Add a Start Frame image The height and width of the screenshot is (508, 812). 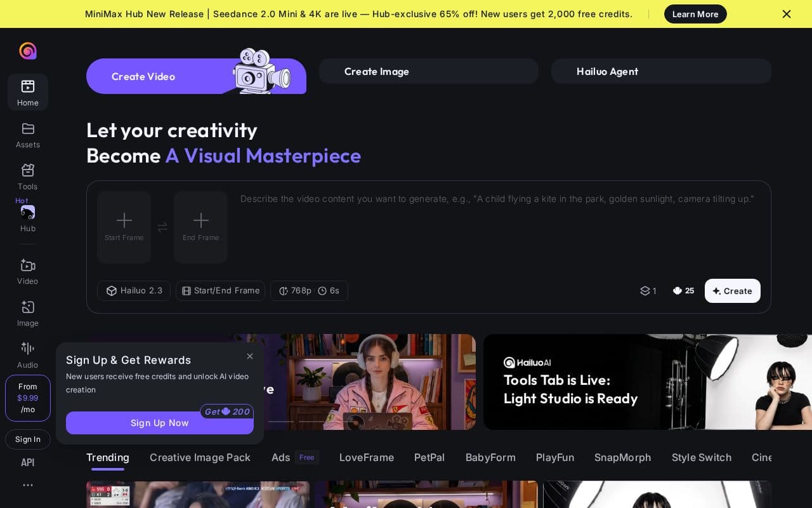(124, 227)
